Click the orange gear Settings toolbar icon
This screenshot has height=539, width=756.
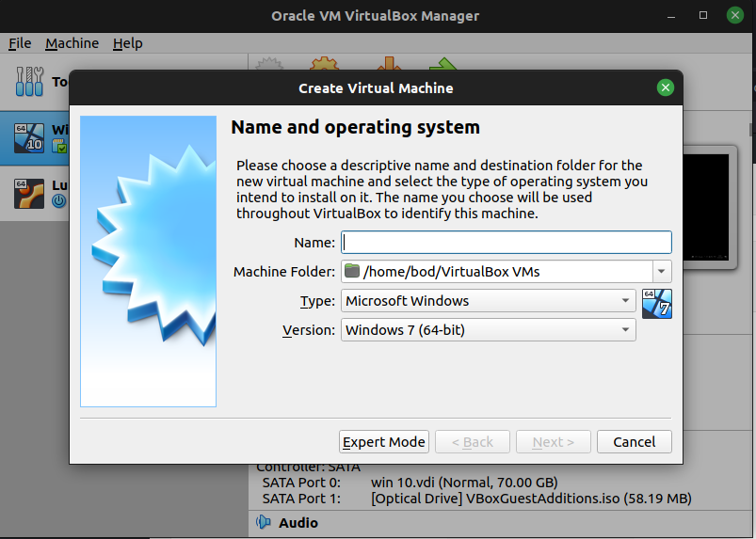pos(324,64)
